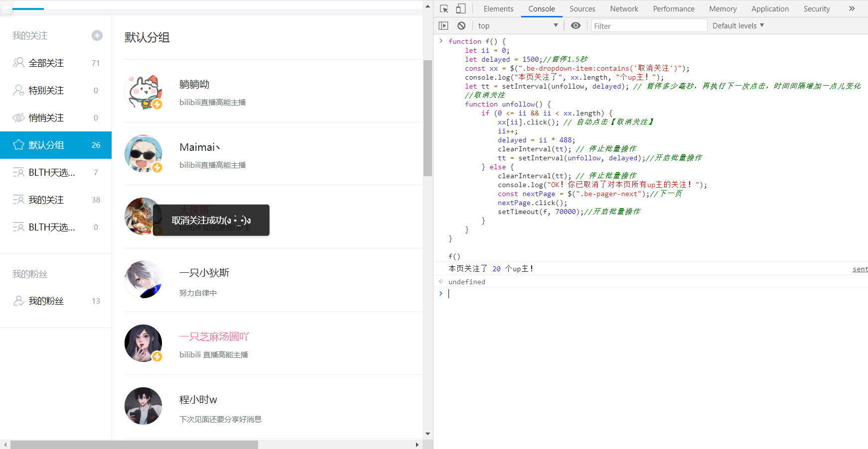Open 躺躺呦 user avatar
The height and width of the screenshot is (449, 868).
(144, 91)
